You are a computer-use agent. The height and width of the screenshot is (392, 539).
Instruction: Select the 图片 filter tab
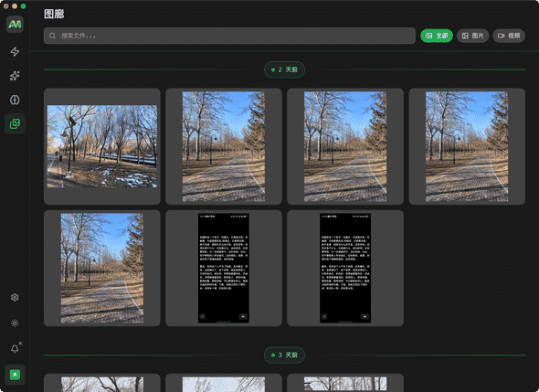[x=472, y=36]
